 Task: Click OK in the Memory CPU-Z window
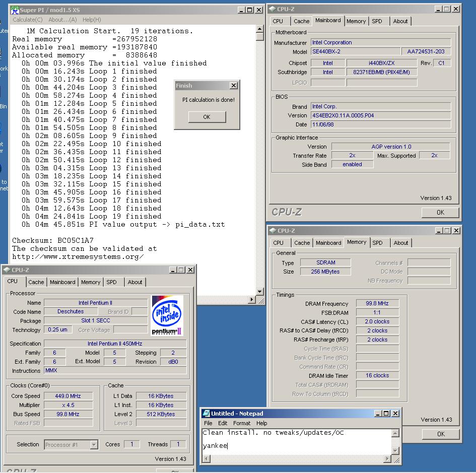coord(441,434)
